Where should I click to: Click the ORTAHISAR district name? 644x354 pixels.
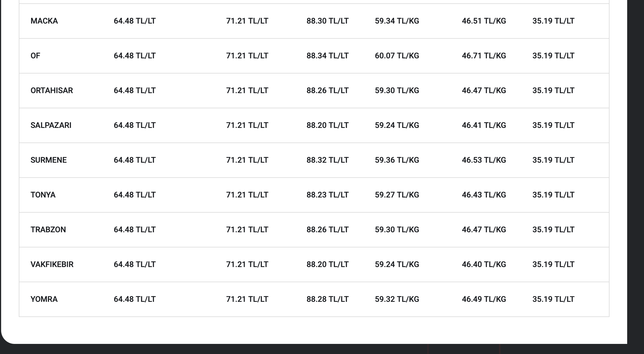52,91
